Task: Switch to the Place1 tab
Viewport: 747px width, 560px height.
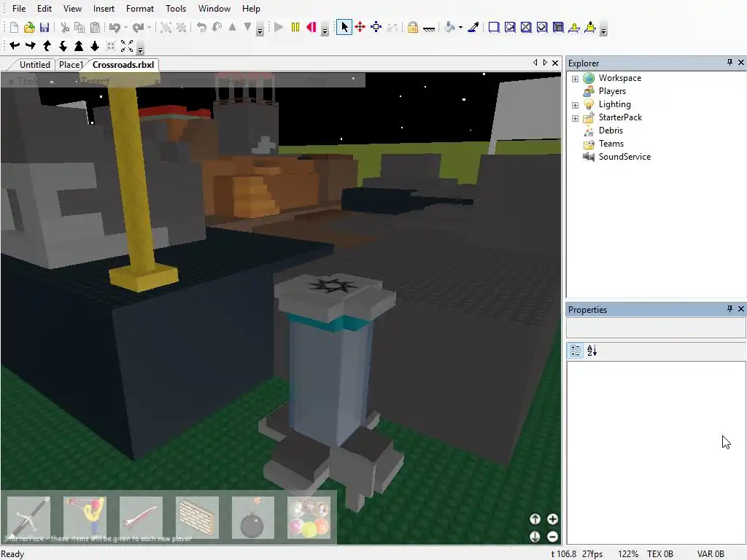Action: [x=71, y=65]
